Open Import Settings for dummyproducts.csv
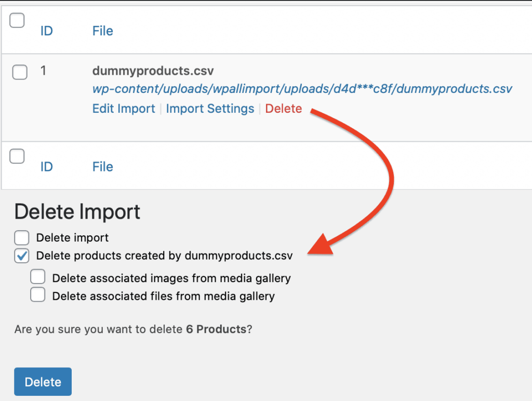Viewport: 532px width, 401px height. [210, 109]
